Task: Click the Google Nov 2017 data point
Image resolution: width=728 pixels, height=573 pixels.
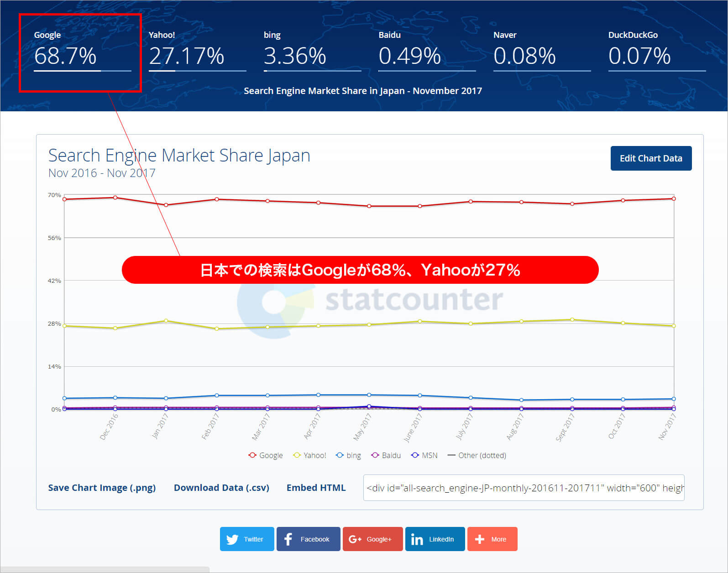Action: [x=674, y=198]
